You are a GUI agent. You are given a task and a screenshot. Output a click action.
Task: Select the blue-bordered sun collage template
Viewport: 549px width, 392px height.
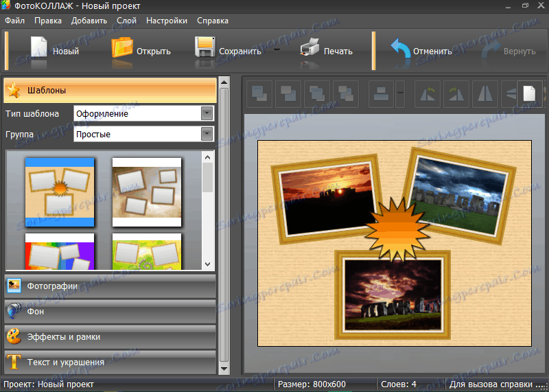59,192
